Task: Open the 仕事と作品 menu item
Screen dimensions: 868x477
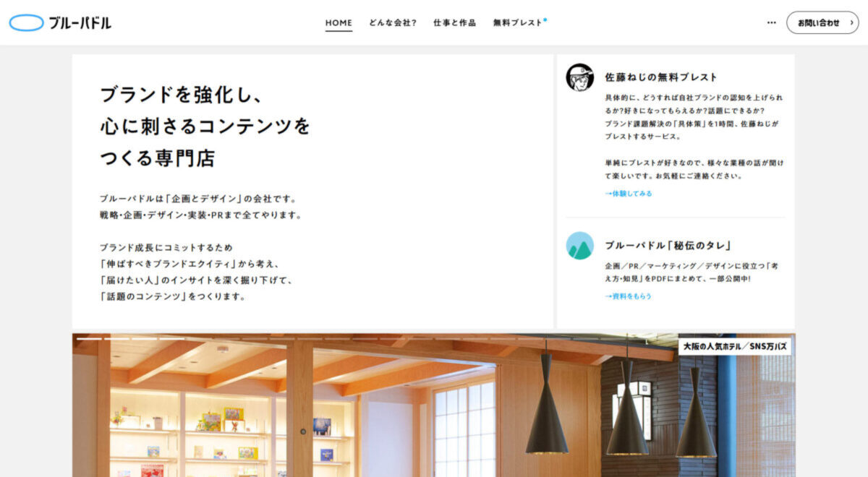Action: (454, 22)
